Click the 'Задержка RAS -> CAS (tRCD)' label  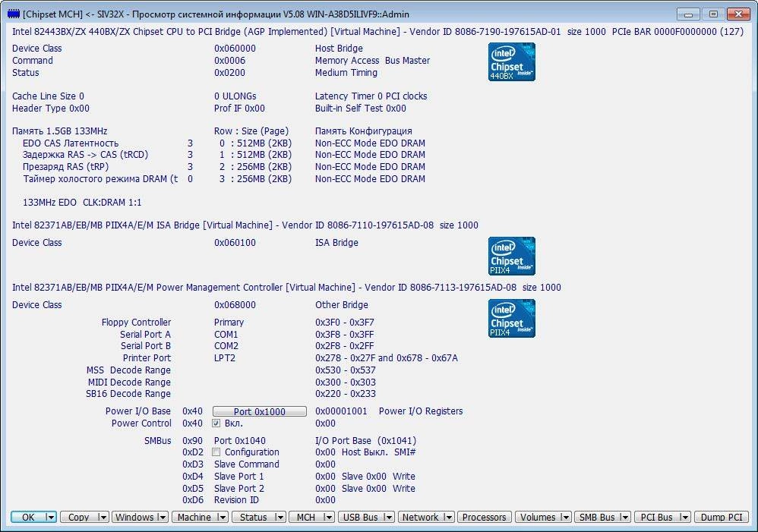(x=86, y=155)
